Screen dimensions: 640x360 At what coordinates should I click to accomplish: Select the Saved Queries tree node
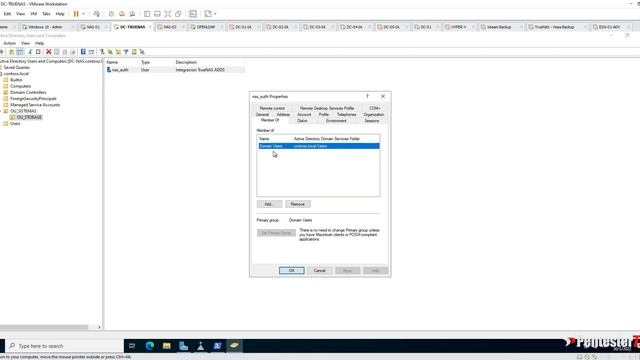click(16, 67)
